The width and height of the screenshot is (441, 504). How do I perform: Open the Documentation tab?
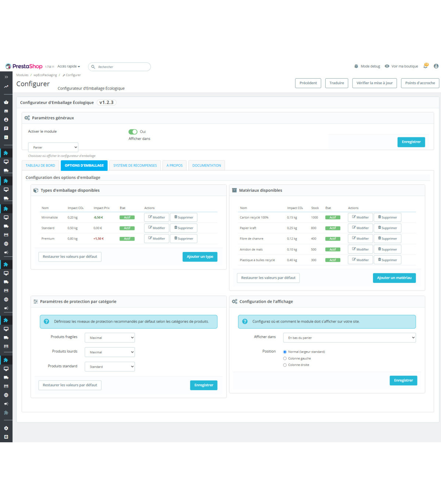(x=207, y=166)
